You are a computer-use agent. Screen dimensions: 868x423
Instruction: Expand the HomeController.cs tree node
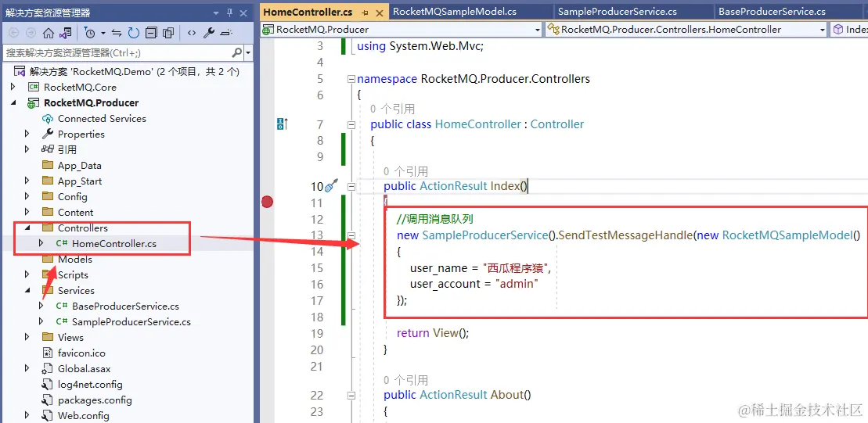coord(41,243)
